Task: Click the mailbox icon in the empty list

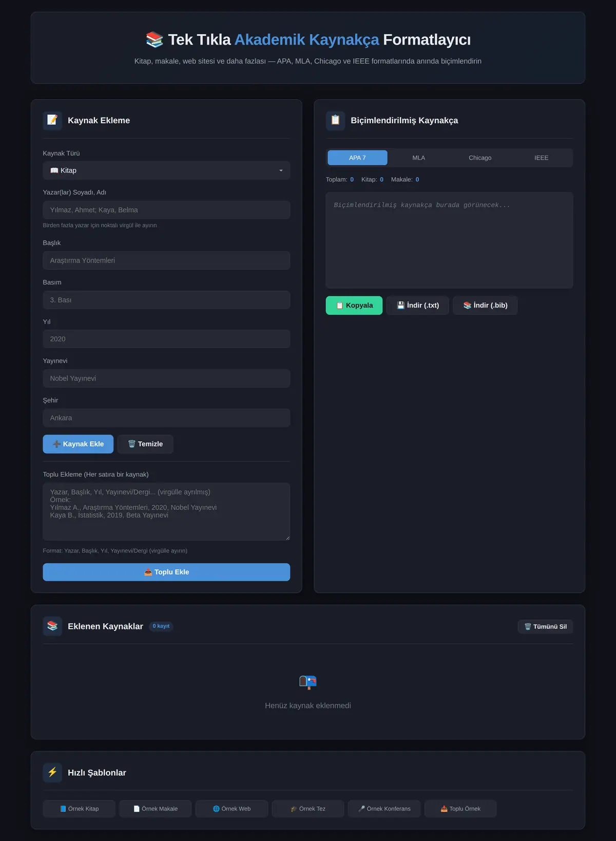Action: click(x=308, y=682)
